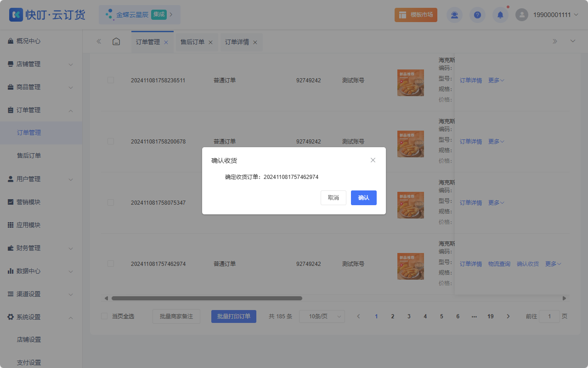
Task: Open the help question mark icon
Action: click(x=477, y=15)
